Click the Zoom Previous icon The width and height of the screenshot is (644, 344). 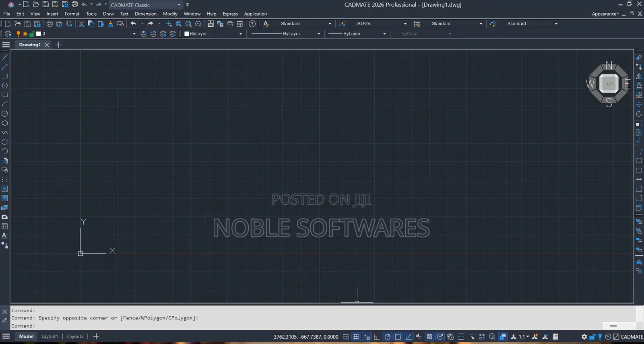(198, 24)
